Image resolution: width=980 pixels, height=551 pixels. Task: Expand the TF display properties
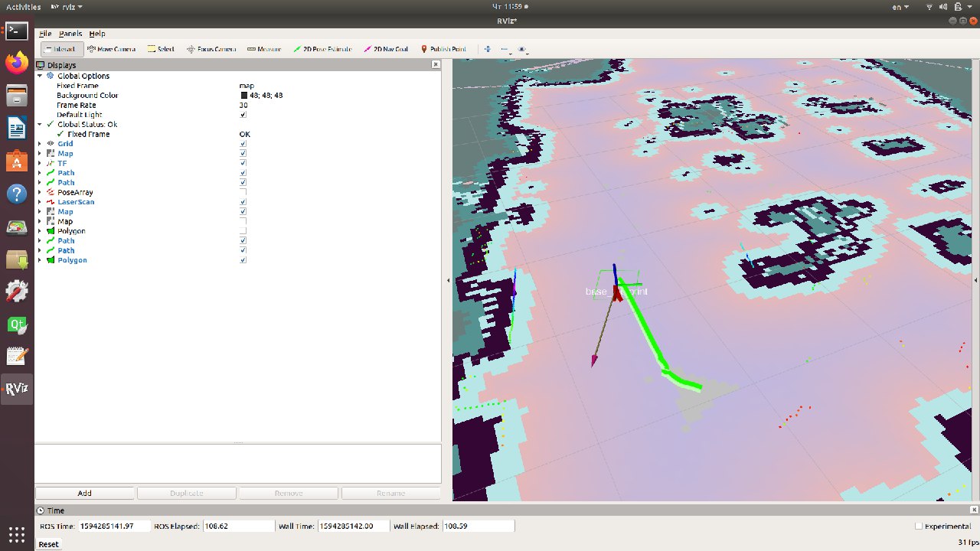(x=40, y=163)
